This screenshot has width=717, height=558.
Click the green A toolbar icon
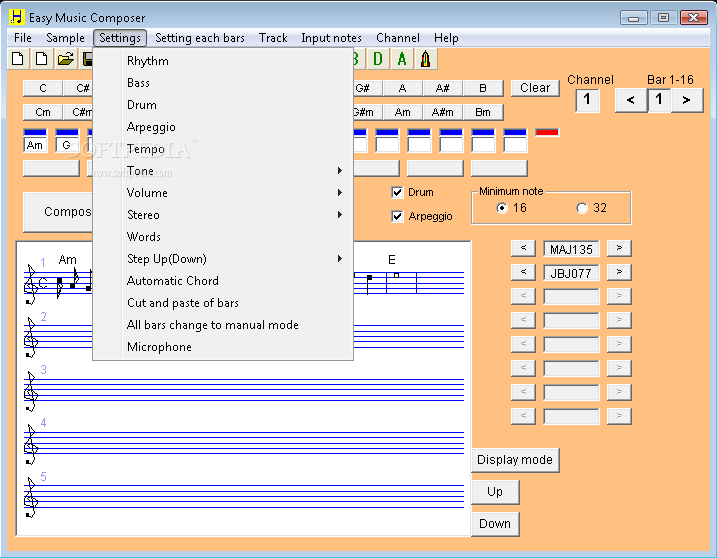[x=402, y=59]
